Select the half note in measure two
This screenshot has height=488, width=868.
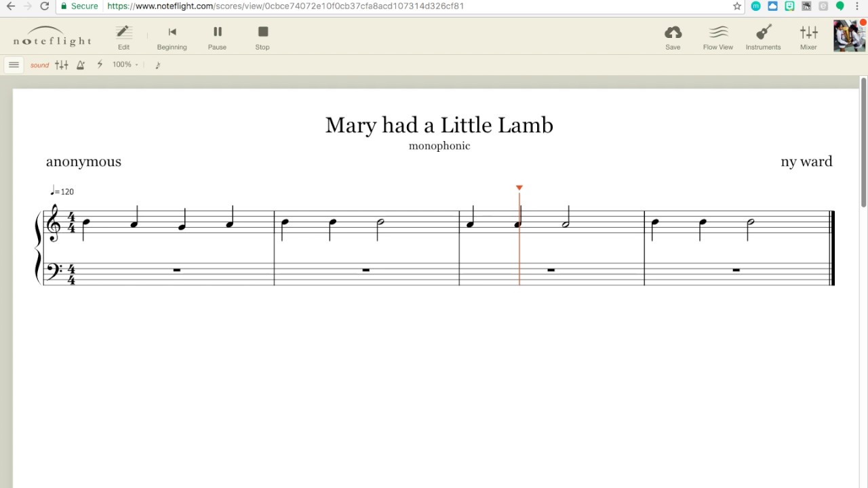[x=380, y=222]
